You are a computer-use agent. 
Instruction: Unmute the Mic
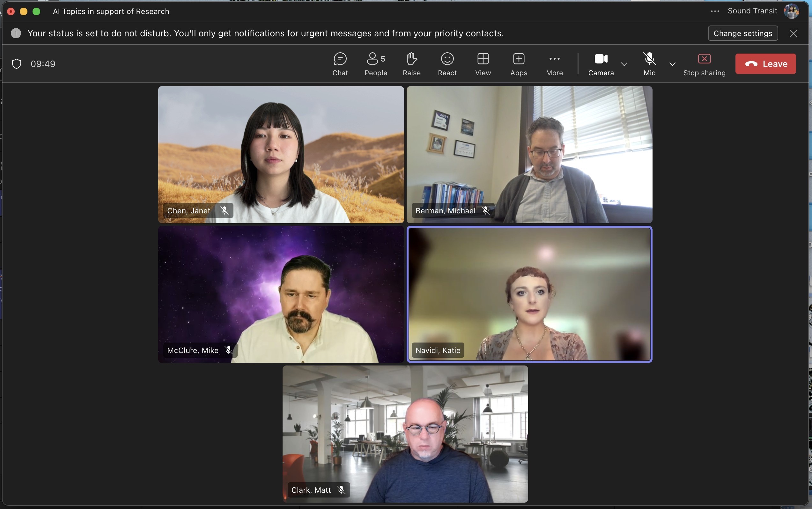(649, 64)
